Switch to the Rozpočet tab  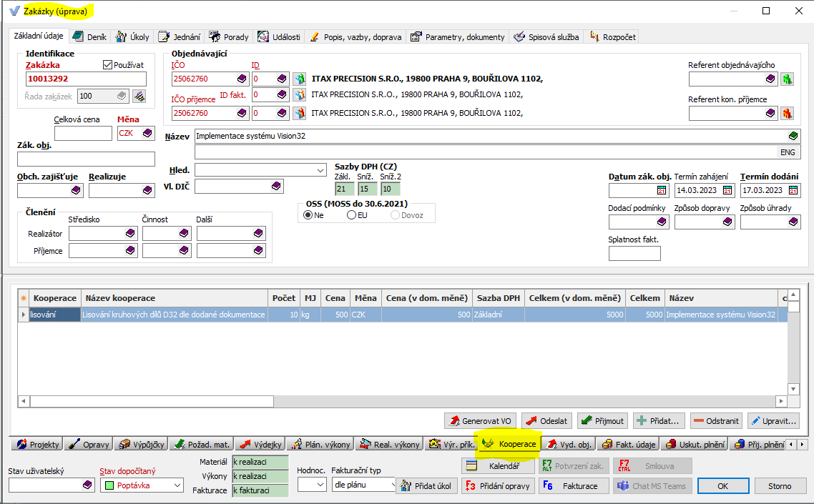(x=612, y=37)
